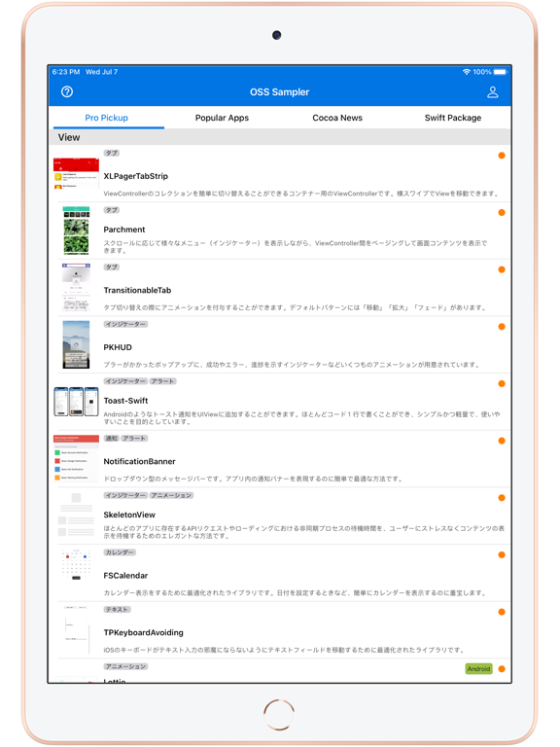Open the Parchment thumbnail image
The height and width of the screenshot is (747, 560).
(x=76, y=231)
